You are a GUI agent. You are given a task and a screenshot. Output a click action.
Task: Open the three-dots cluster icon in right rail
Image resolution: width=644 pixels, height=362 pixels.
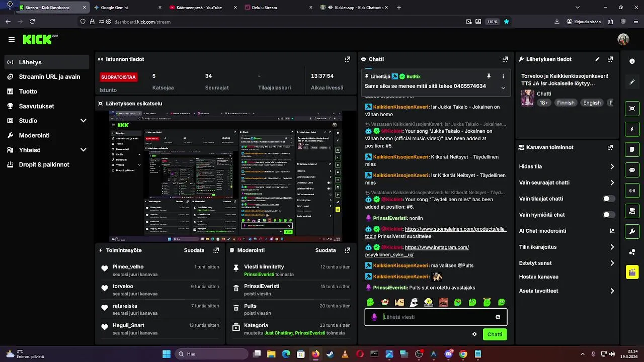(x=632, y=252)
